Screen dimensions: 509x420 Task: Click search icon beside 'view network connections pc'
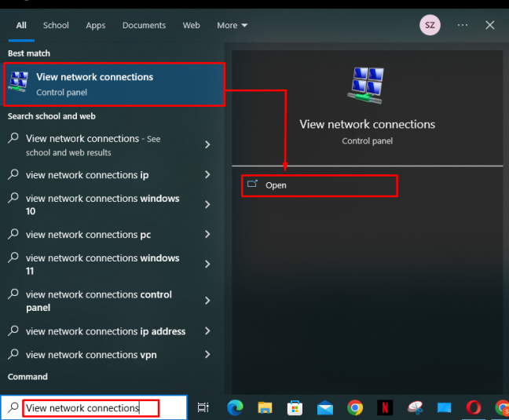coord(13,234)
